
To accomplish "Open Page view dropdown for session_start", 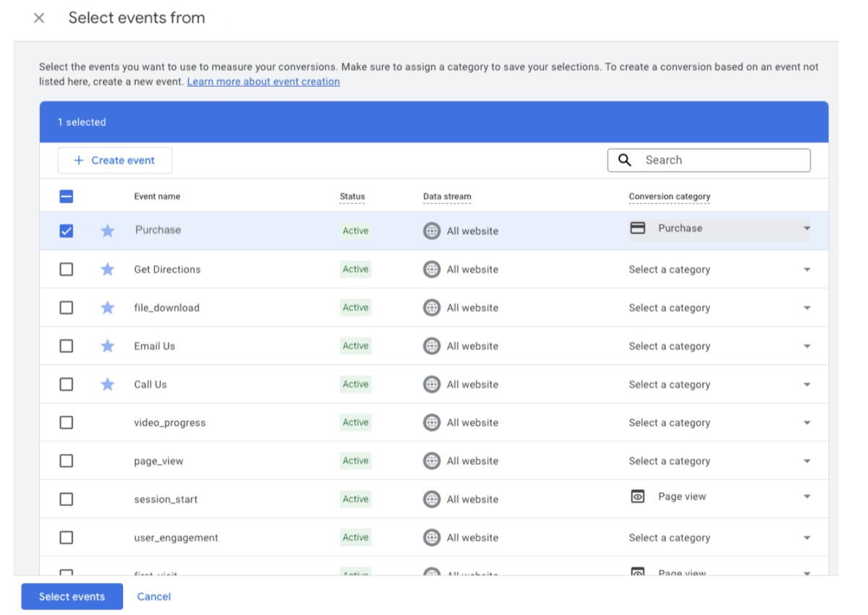I will [x=720, y=498].
